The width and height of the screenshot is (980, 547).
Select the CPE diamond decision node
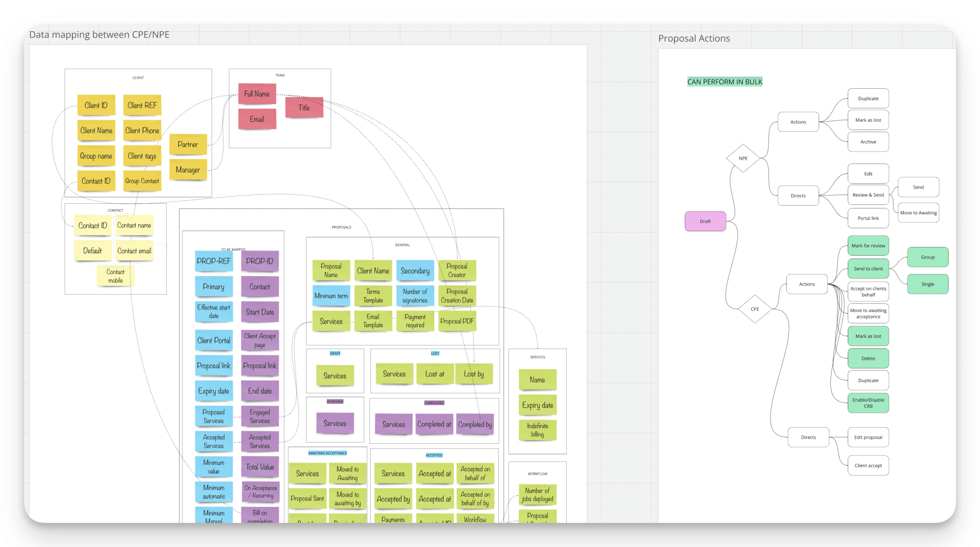pyautogui.click(x=754, y=309)
